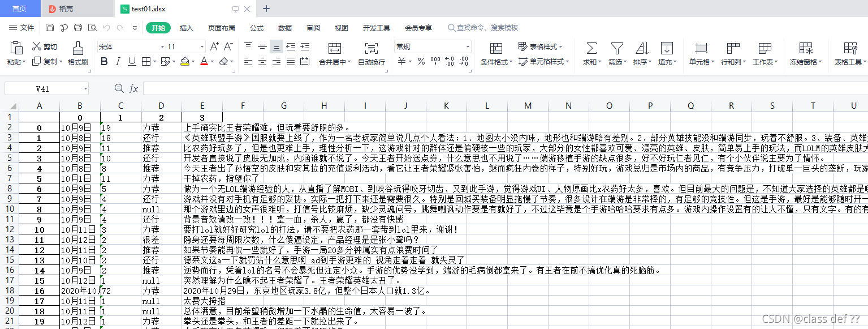
Task: Open the number format dropdown (常规)
Action: pyautogui.click(x=468, y=47)
